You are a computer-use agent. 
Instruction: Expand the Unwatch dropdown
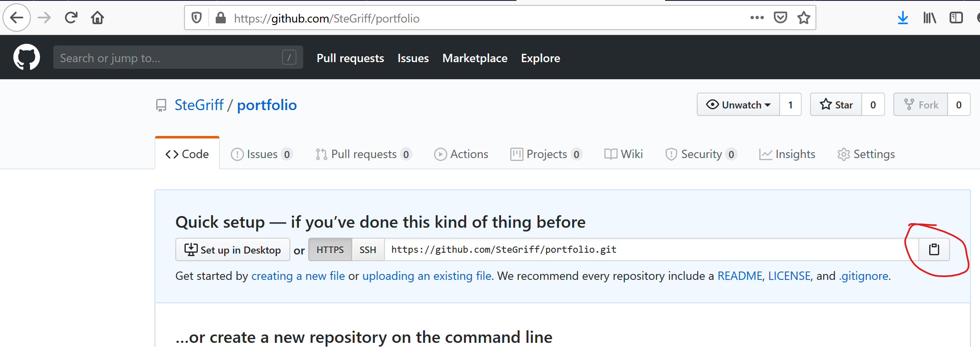(738, 105)
